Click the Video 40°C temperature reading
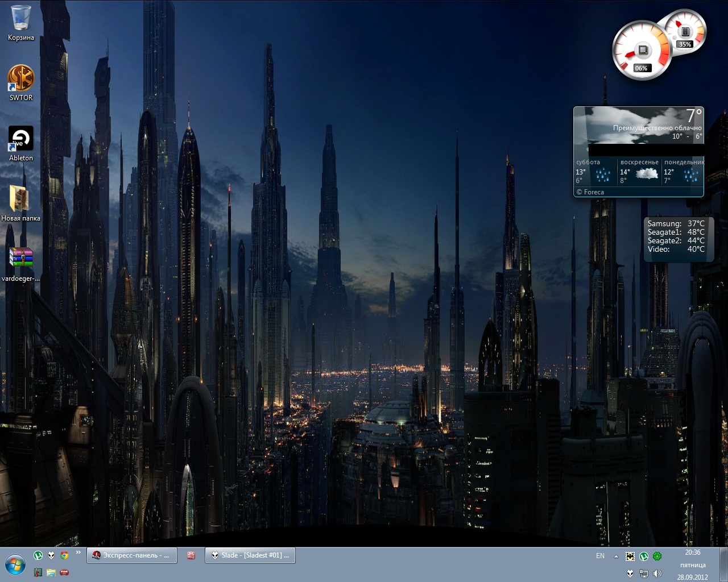728x582 pixels. pyautogui.click(x=676, y=249)
